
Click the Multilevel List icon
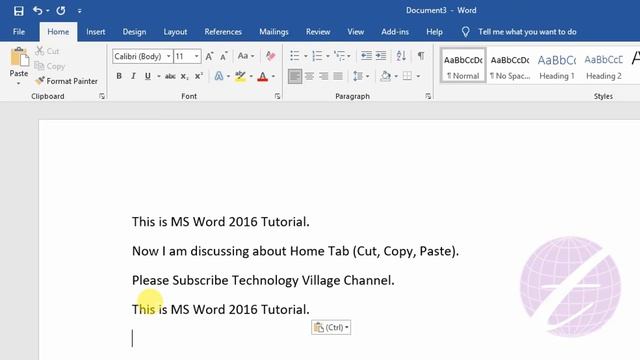tap(339, 56)
